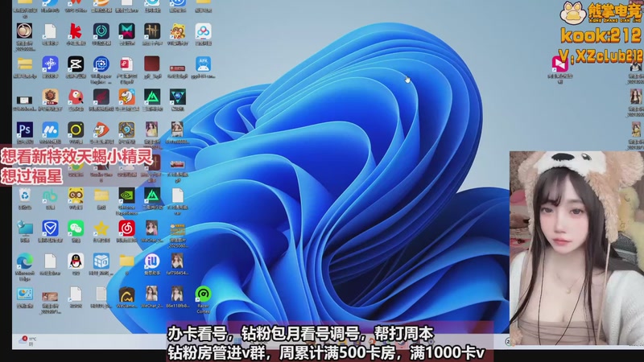644x362 pixels.
Task: Launch the WeGame desktop shortcut
Action: click(126, 294)
